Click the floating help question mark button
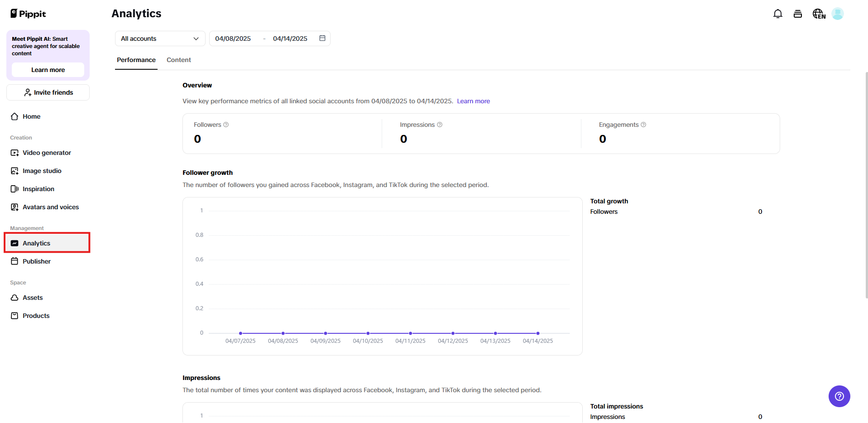 point(839,396)
